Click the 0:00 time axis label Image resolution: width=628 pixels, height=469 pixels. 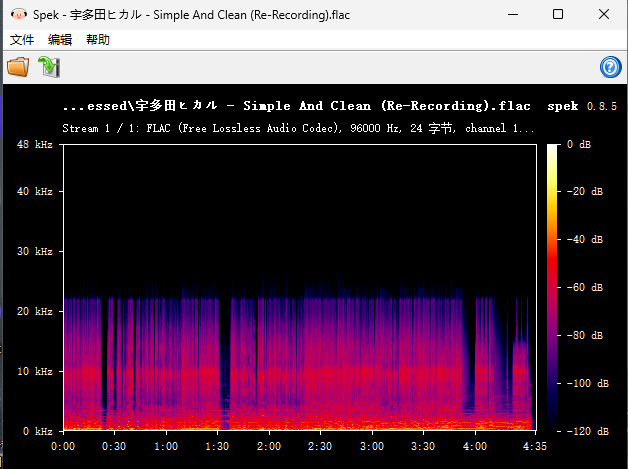63,446
